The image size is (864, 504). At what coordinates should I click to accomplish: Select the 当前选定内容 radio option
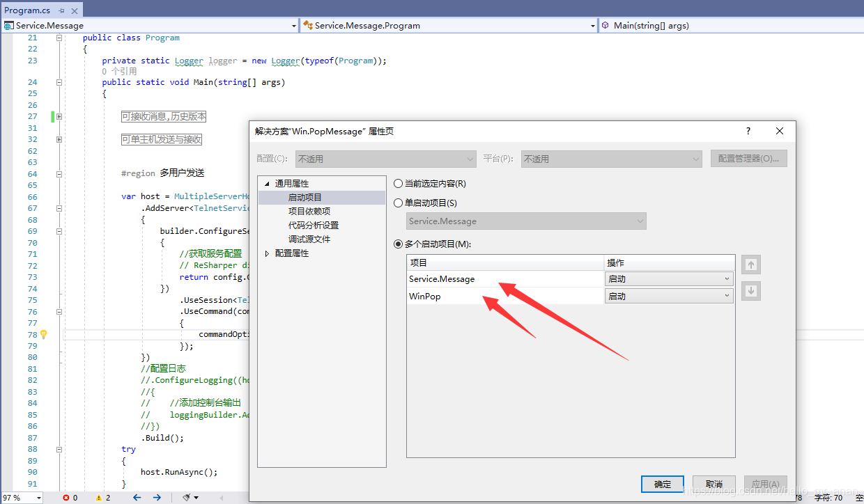coord(399,184)
